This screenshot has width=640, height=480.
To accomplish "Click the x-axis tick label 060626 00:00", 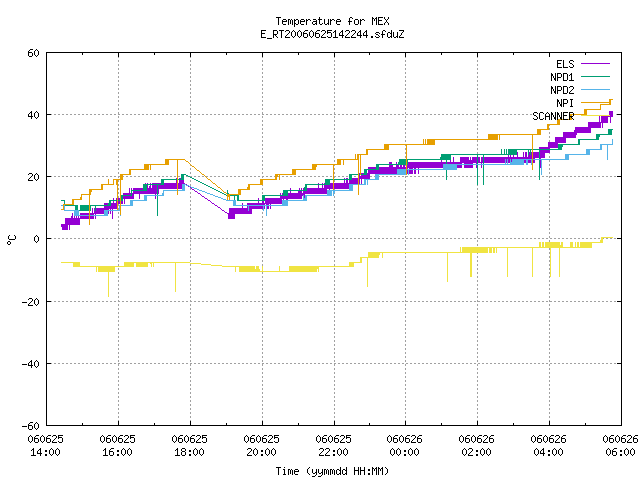I will pos(404,446).
